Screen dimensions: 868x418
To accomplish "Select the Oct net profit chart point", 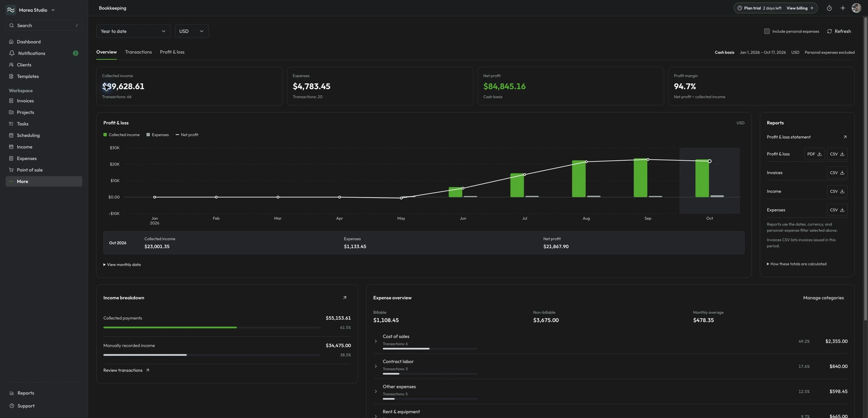I will coord(709,161).
